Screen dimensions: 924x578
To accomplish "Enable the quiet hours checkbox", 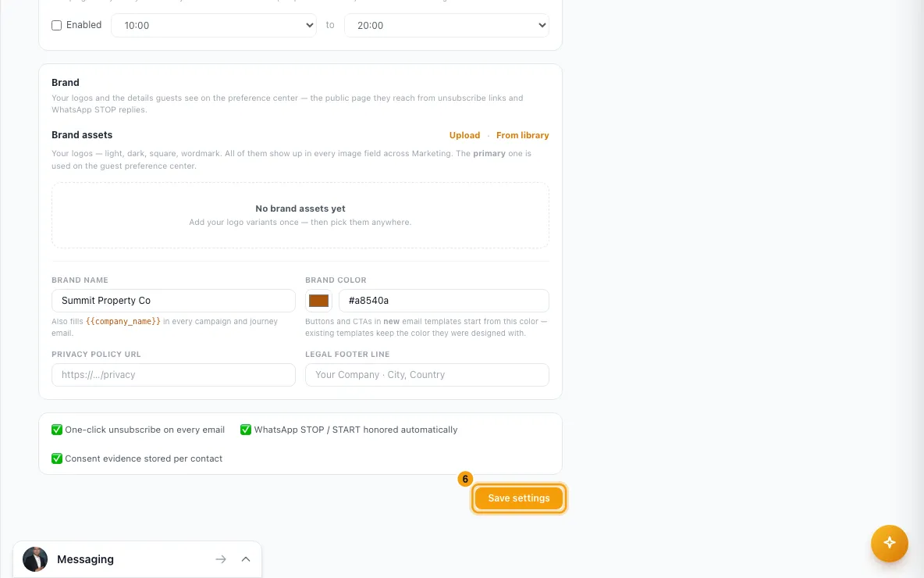I will pos(56,25).
